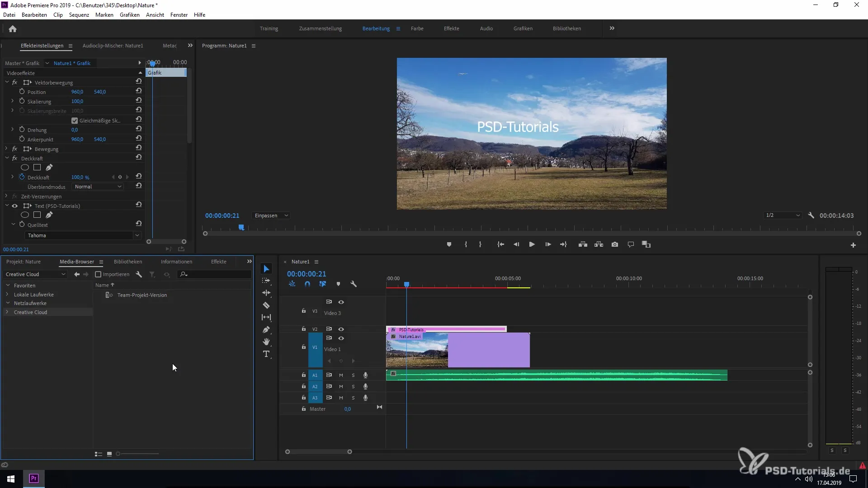Click the Position X value 960,0

(x=77, y=92)
